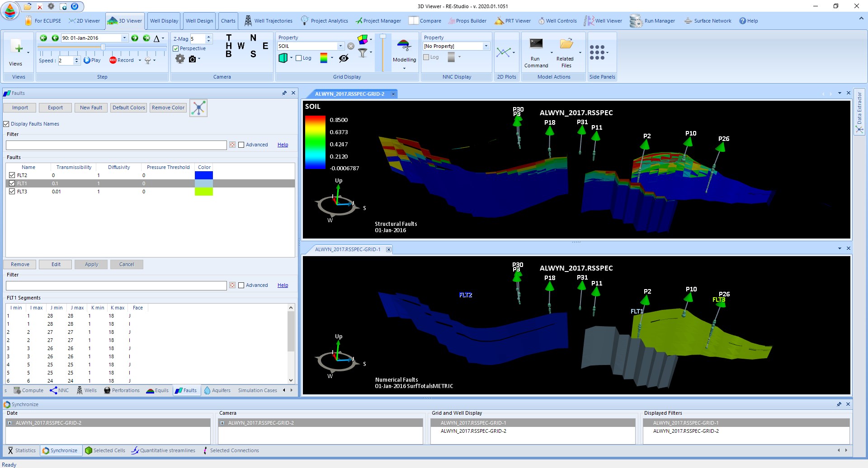Open the Charts ribbon tab
The height and width of the screenshot is (468, 868).
[228, 21]
